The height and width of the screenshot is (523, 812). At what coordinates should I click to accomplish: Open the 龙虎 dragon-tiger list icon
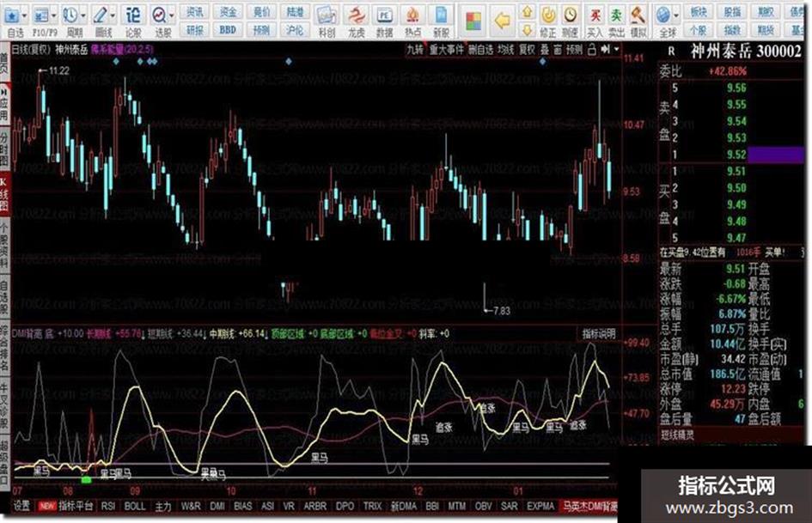pos(356,15)
